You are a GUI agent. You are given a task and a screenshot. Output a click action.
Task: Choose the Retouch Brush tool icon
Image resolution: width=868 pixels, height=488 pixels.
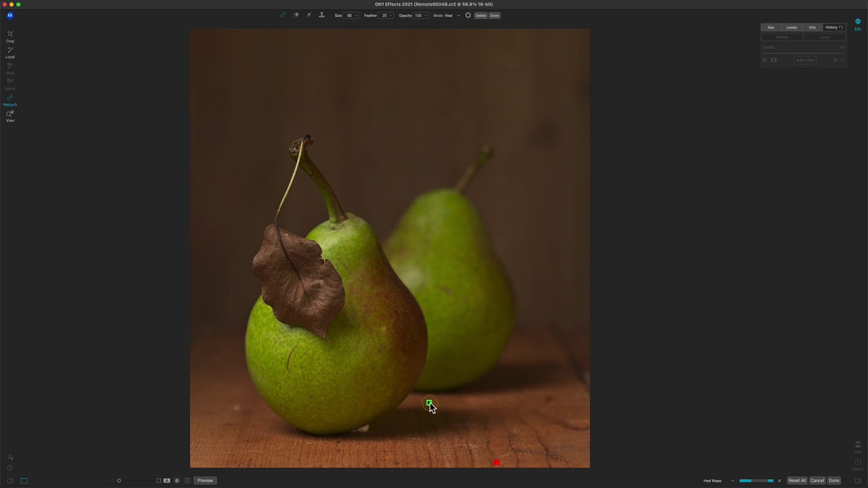[x=309, y=15]
